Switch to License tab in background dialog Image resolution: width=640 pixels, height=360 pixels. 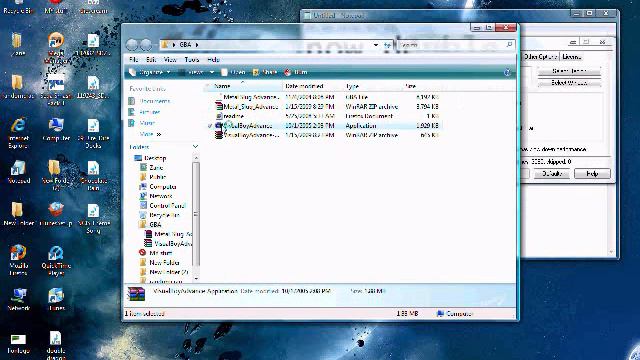click(x=571, y=57)
